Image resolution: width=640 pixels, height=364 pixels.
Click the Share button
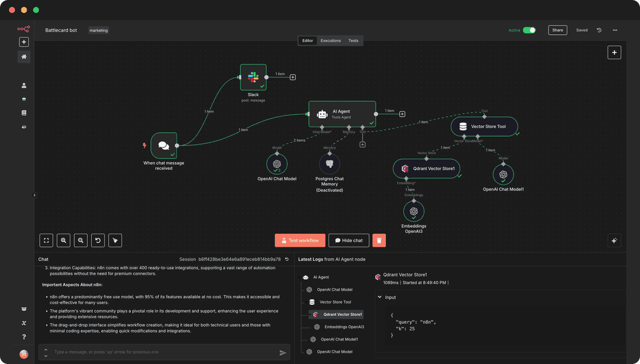[557, 30]
